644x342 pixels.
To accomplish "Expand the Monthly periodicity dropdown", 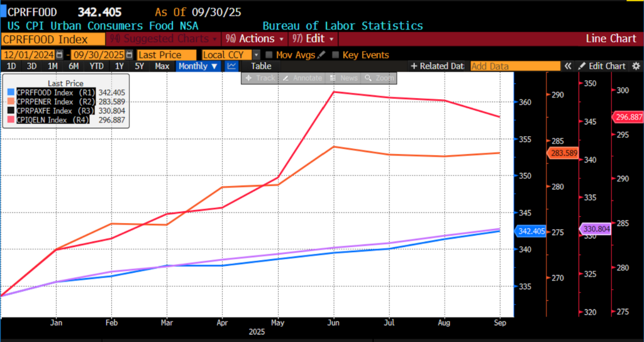I will (x=197, y=66).
